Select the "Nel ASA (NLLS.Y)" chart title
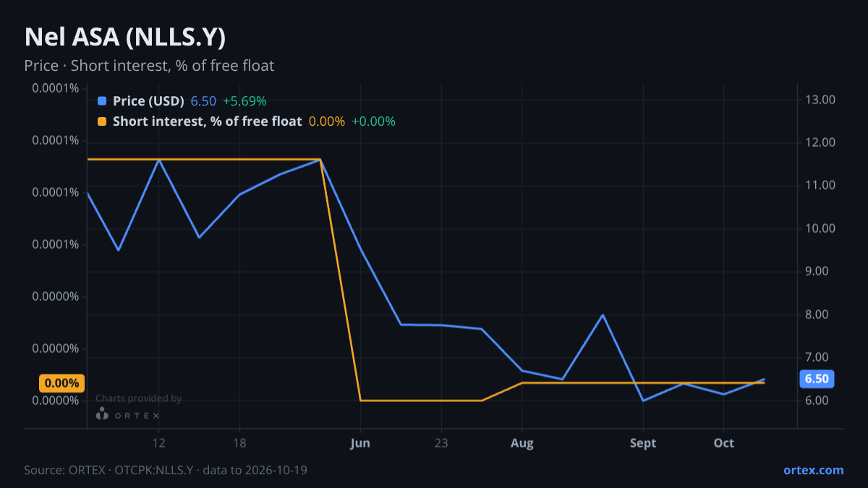 125,38
